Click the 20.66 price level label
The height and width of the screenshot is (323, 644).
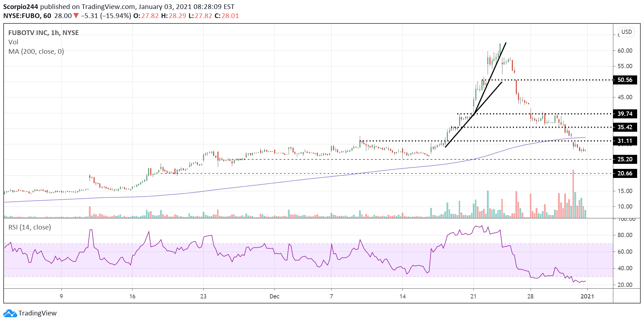tap(625, 173)
